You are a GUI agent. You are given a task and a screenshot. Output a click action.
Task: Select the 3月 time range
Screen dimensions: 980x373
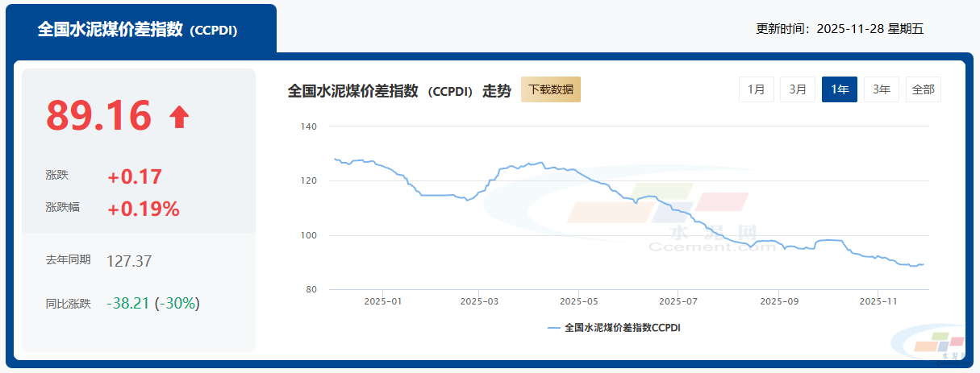pyautogui.click(x=798, y=89)
